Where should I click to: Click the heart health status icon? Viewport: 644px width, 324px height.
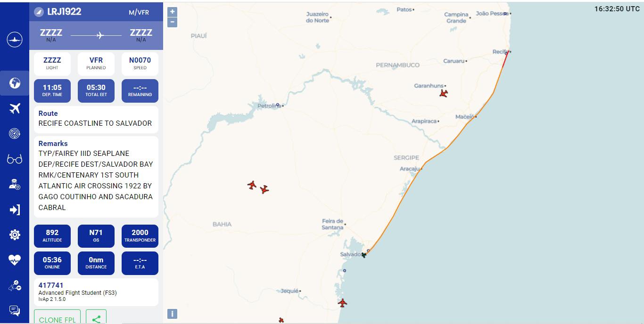[x=15, y=260]
